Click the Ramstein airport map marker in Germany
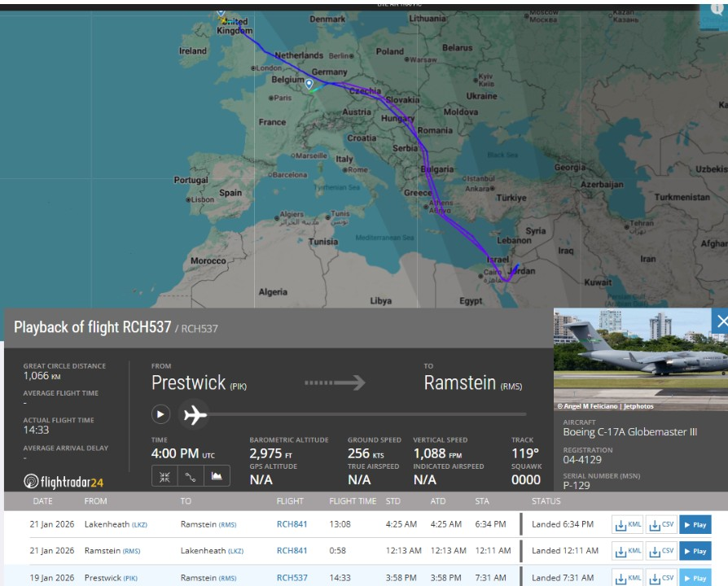The image size is (728, 586). point(309,84)
